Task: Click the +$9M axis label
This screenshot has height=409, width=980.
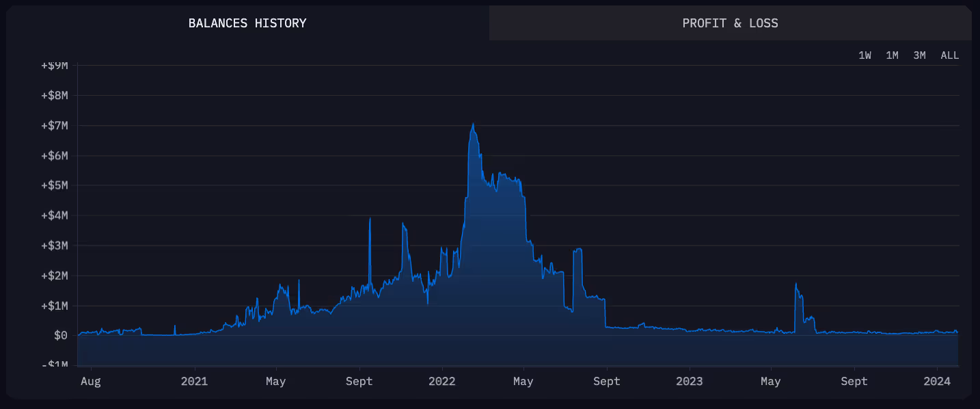Action: tap(53, 65)
